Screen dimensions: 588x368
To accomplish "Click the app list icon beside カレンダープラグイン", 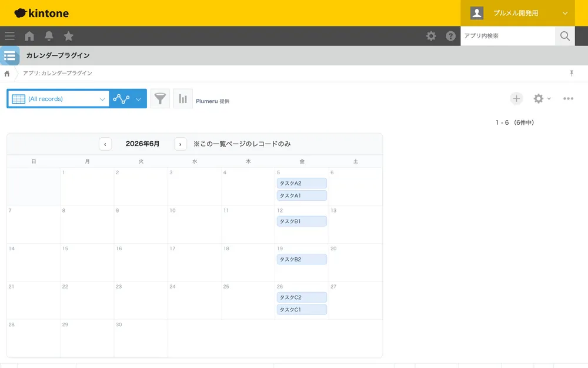I will click(10, 55).
